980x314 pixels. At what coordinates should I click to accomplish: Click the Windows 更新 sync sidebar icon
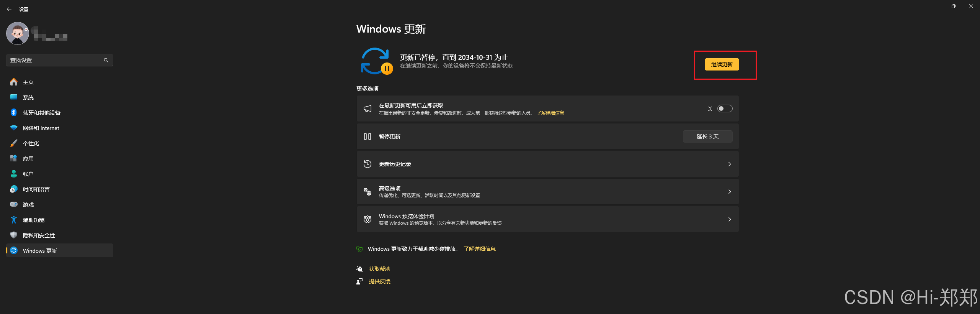point(14,250)
